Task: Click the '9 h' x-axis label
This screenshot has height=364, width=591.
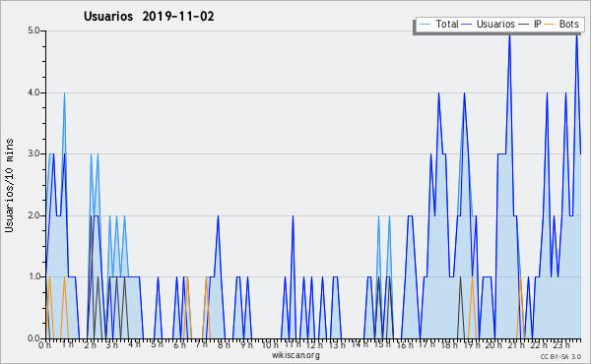Action: click(x=246, y=344)
